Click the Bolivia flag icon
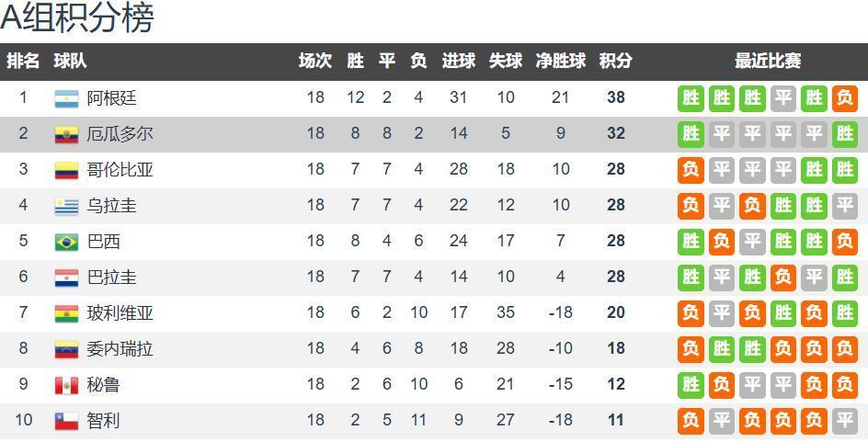The width and height of the screenshot is (868, 442). point(66,313)
